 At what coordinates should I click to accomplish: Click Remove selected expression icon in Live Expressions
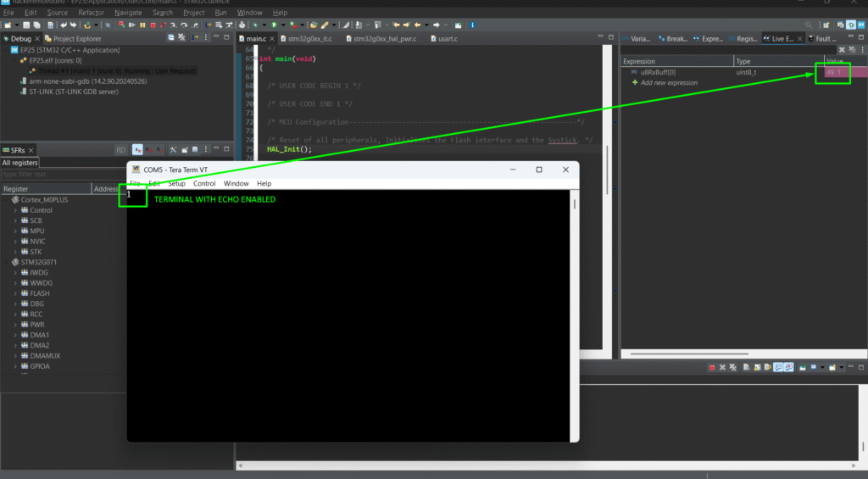841,50
